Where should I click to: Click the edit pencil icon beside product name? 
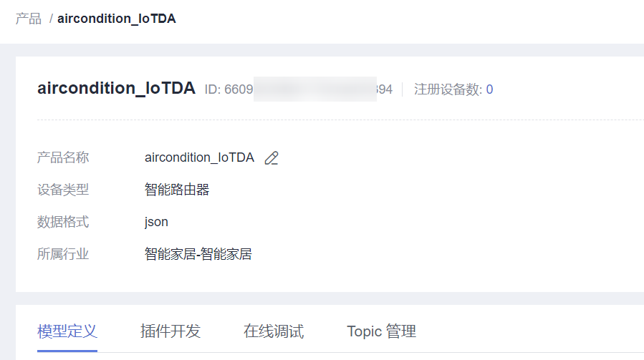tap(271, 158)
